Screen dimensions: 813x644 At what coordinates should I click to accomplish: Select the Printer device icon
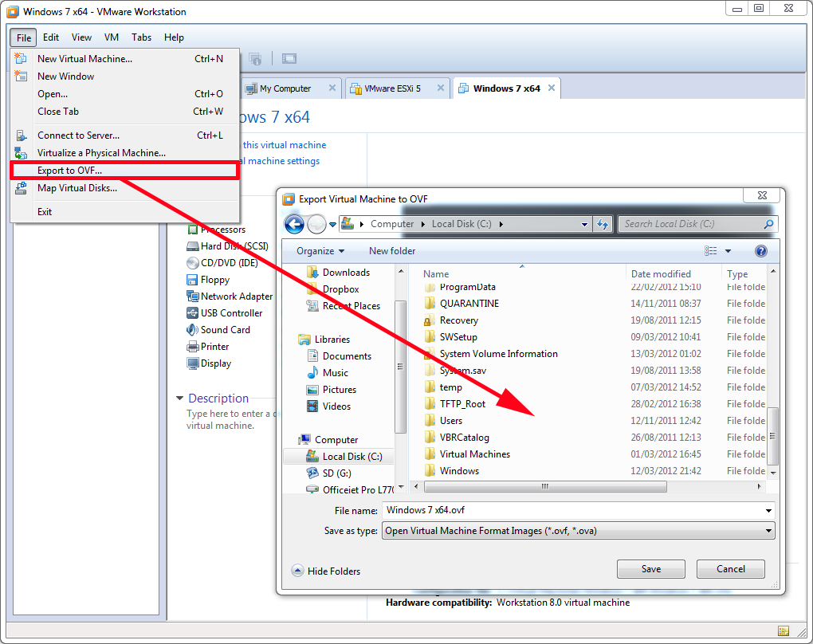coord(192,347)
